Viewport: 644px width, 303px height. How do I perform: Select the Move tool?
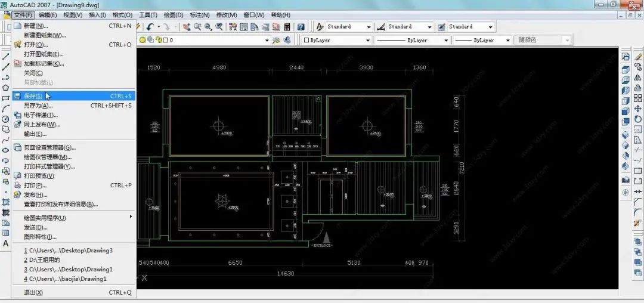637,109
